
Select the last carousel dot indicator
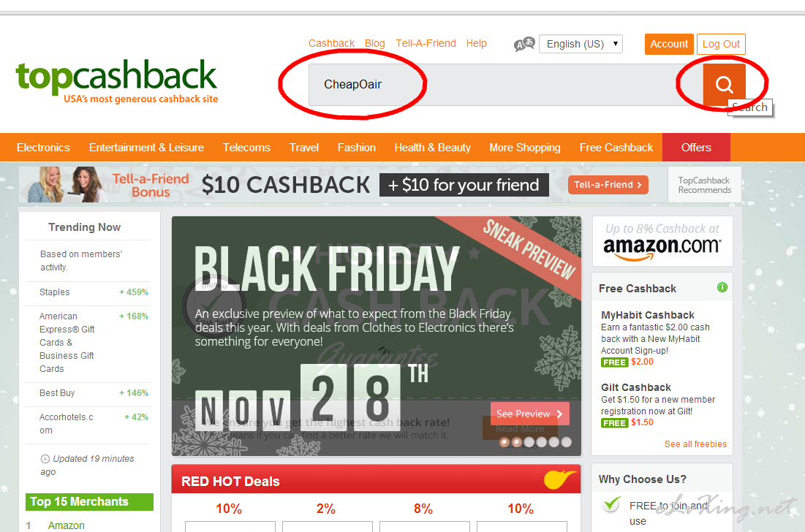566,442
